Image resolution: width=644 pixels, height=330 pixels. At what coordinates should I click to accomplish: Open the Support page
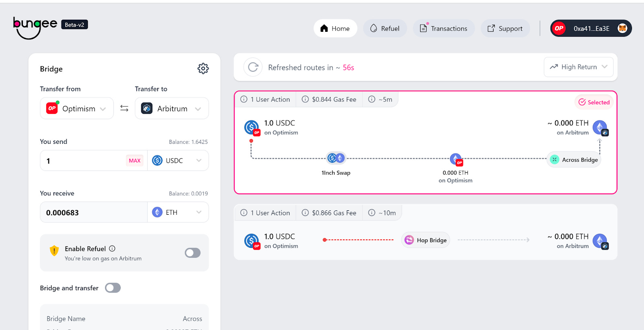tap(505, 28)
